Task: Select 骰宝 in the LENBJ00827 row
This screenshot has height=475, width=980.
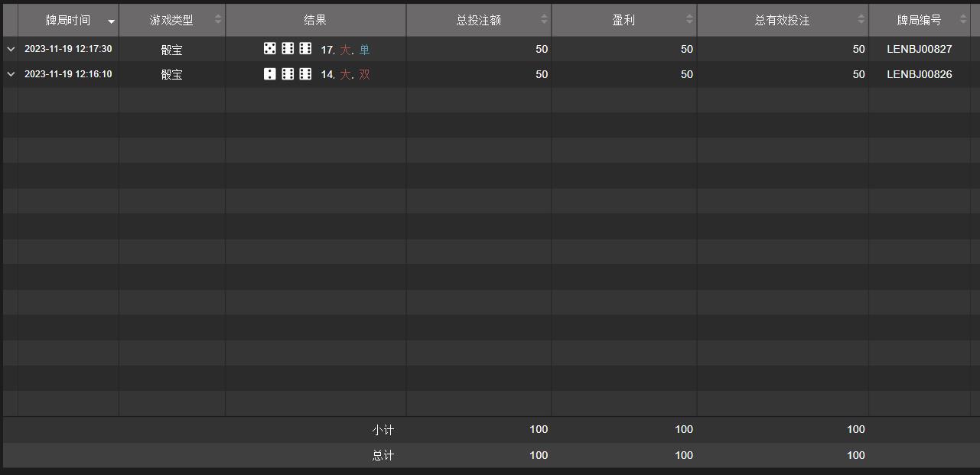Action: [171, 50]
